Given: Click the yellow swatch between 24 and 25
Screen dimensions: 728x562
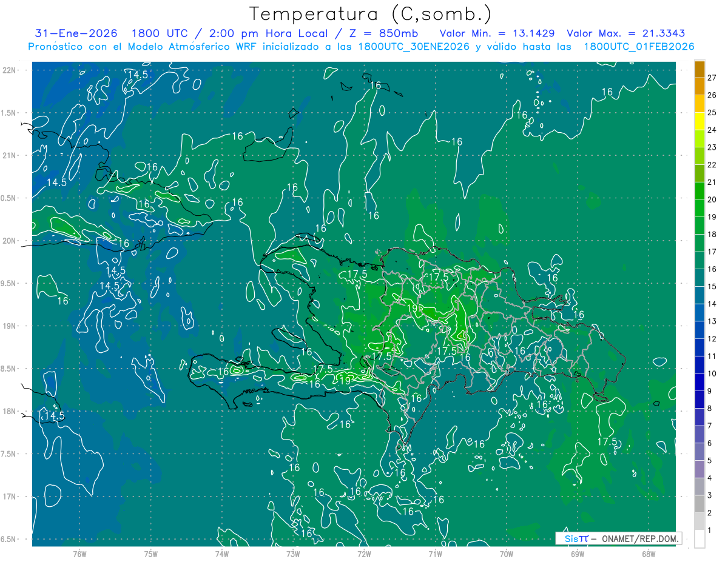Looking at the screenshot, I should click(x=699, y=121).
